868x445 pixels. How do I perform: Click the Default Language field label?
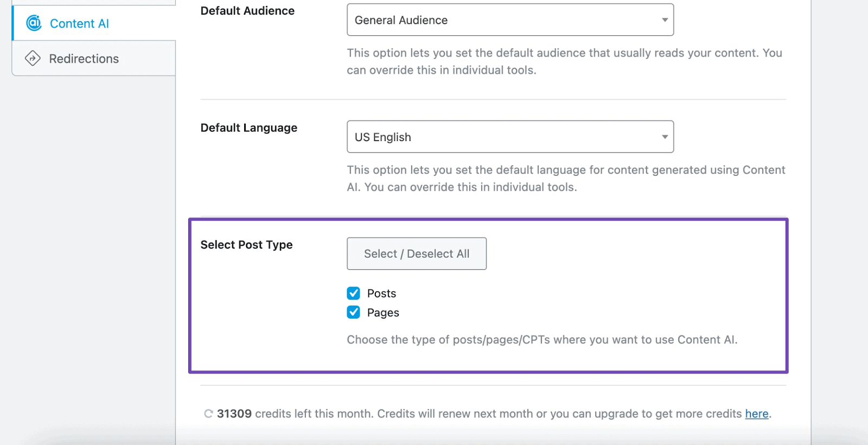point(248,128)
